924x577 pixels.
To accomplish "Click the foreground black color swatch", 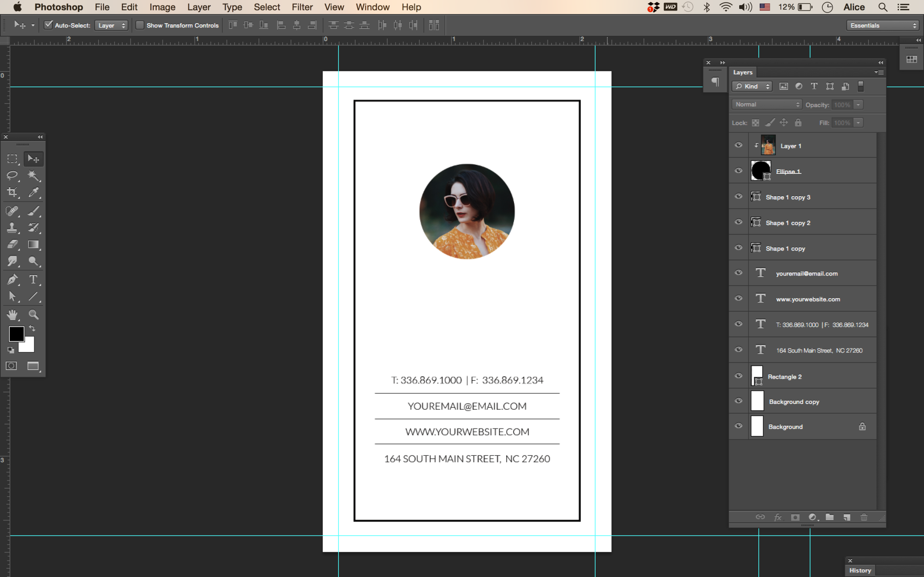I will [16, 334].
